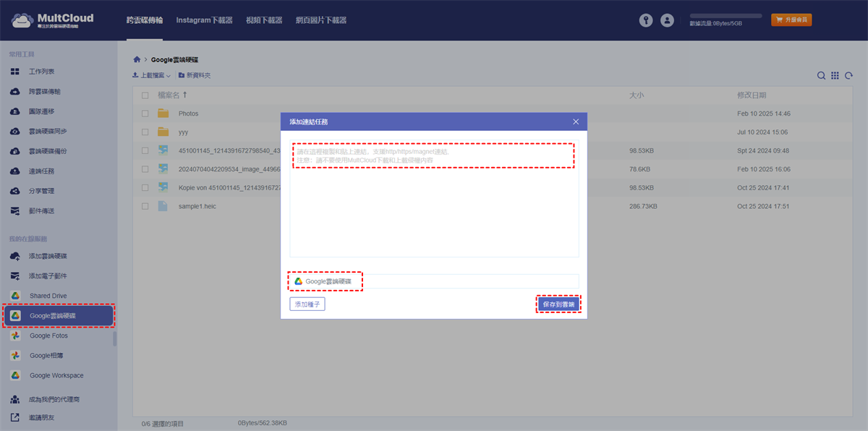Click the refresh icon
Screen dimensions: 868x431
(x=848, y=75)
